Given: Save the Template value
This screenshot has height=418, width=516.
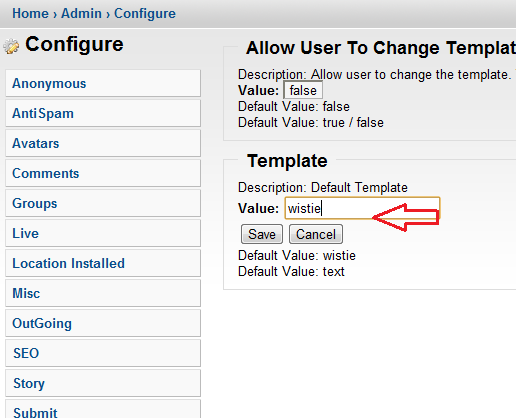Looking at the screenshot, I should pyautogui.click(x=262, y=234).
